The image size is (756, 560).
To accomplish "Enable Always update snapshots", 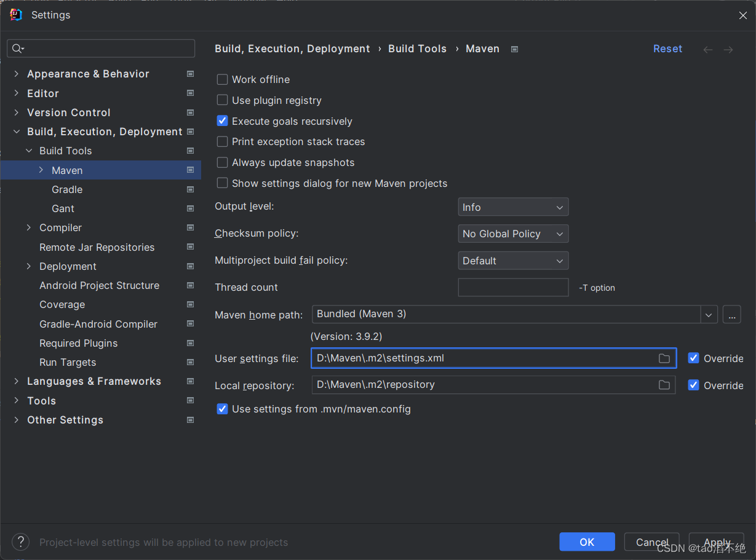I will click(x=222, y=162).
